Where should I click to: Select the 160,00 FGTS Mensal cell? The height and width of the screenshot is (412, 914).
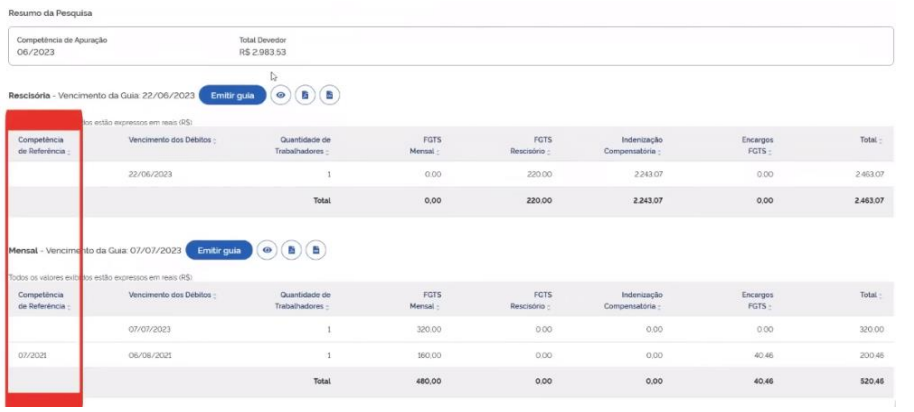[x=428, y=355]
